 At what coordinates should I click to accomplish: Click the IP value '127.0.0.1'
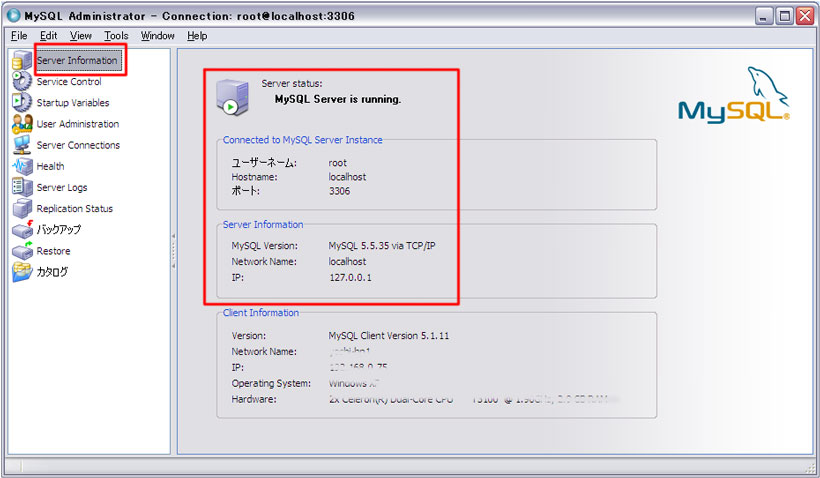click(350, 278)
